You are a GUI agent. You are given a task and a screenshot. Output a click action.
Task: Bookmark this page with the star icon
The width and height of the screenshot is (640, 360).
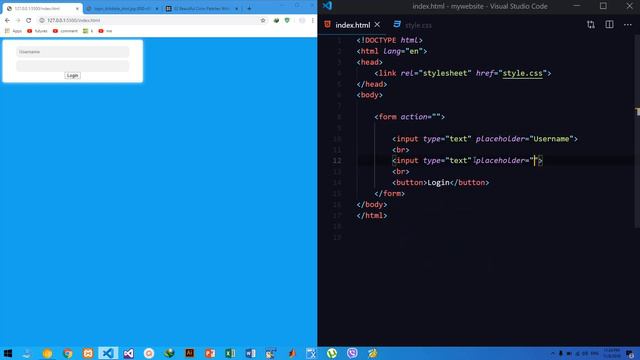pyautogui.click(x=263, y=20)
